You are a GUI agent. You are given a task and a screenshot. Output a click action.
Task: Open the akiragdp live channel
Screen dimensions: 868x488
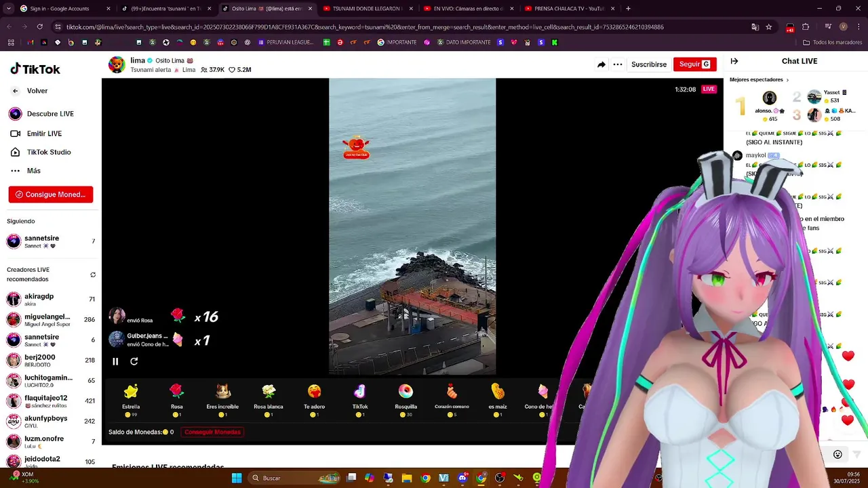(x=51, y=300)
